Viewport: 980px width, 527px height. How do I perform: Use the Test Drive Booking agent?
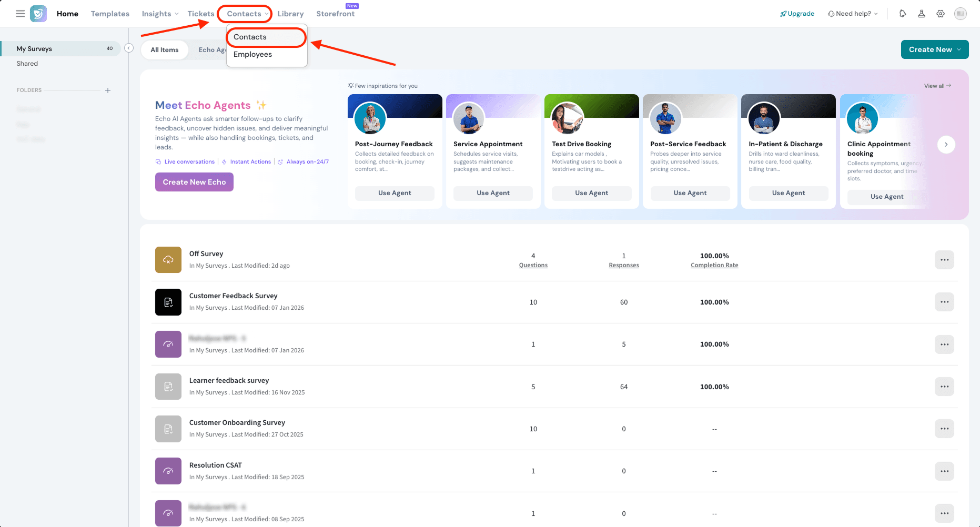click(591, 193)
